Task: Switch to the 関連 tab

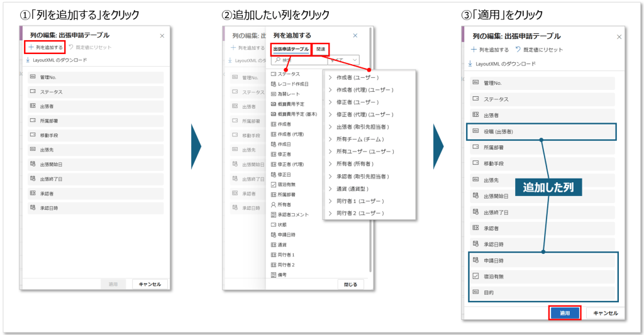Action: [x=321, y=48]
